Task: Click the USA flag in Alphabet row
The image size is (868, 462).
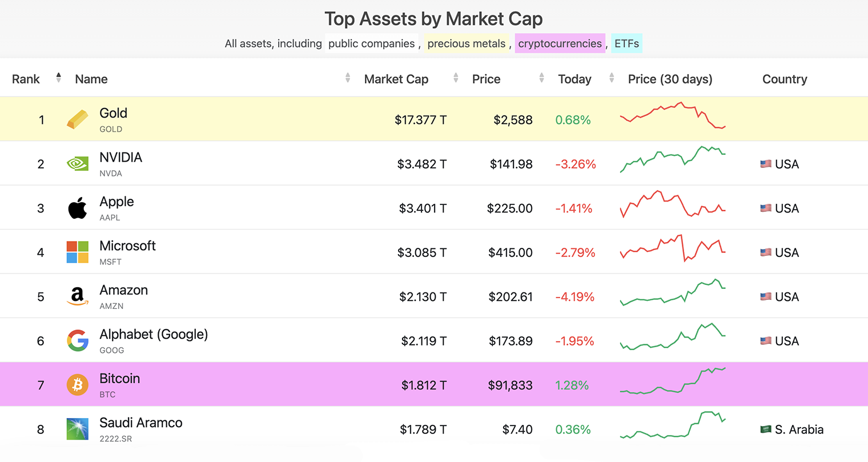Action: [766, 341]
